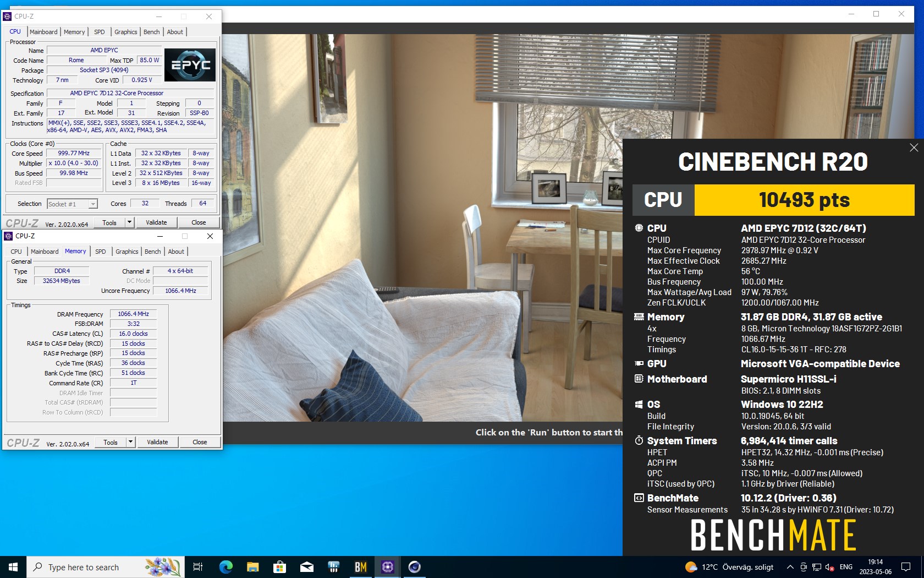Click Max Core Temp 56 °C value

(x=750, y=271)
